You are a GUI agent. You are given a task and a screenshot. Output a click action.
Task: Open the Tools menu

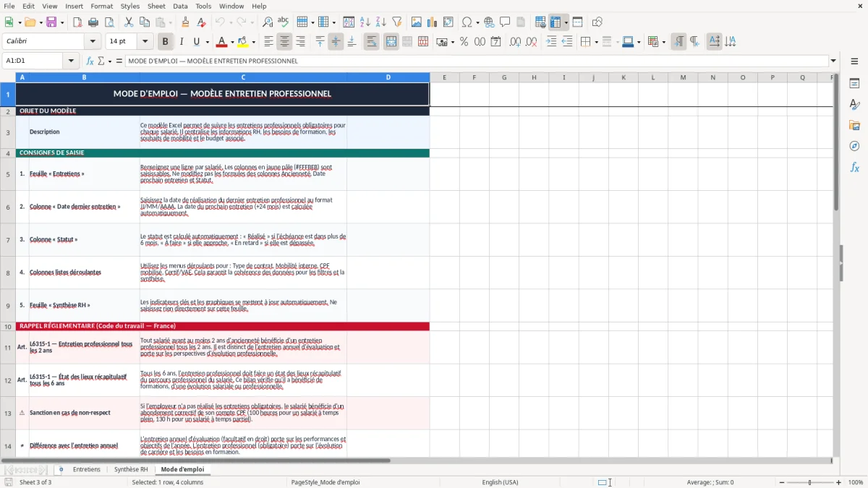pos(203,6)
